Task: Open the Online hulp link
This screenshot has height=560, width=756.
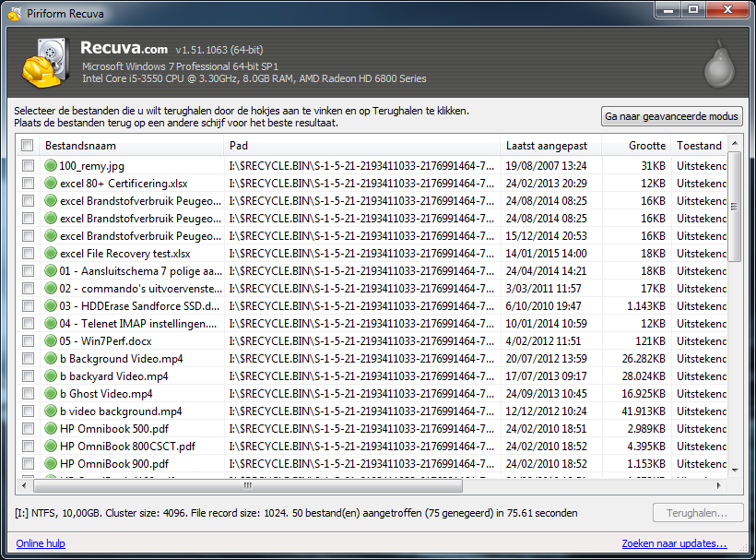Action: click(x=41, y=543)
